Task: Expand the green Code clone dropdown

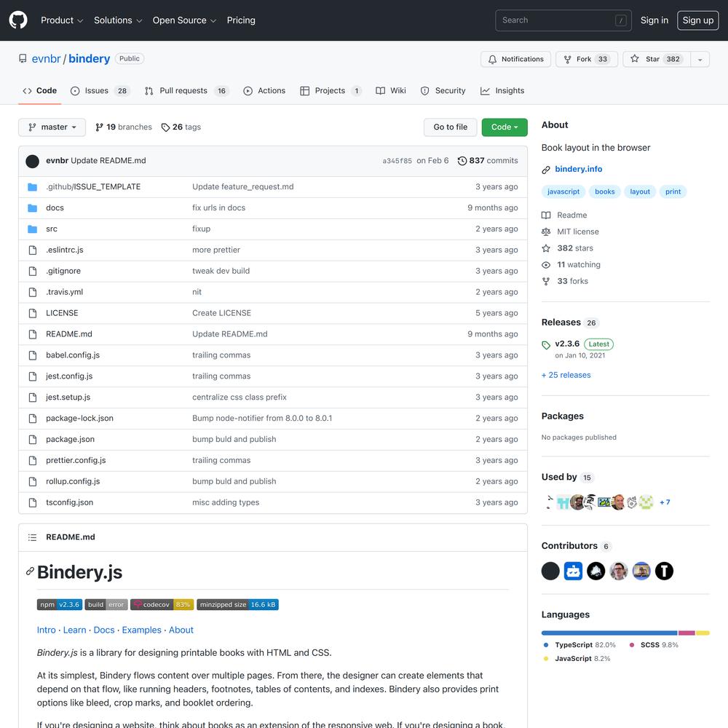Action: coord(505,127)
